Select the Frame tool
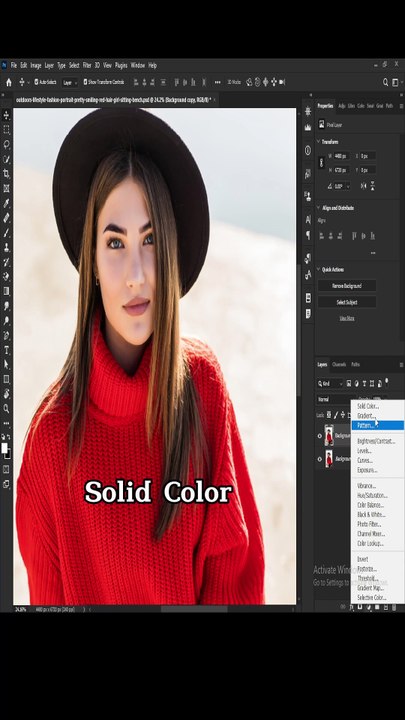Viewport: 405px width, 720px height. click(x=6, y=188)
